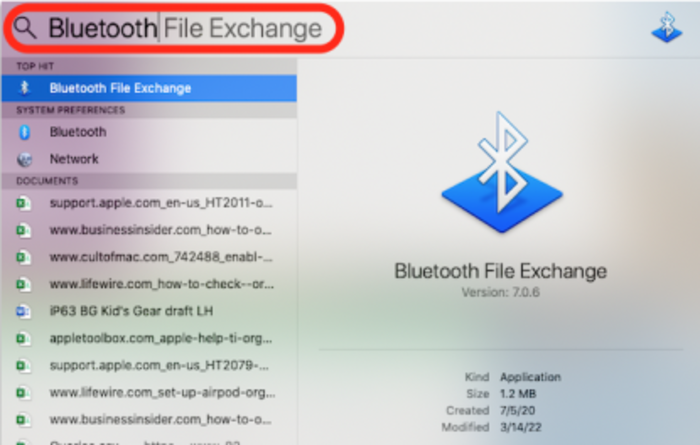Open Bluetooth in System Preferences results
This screenshot has width=700, height=445.
point(149,132)
